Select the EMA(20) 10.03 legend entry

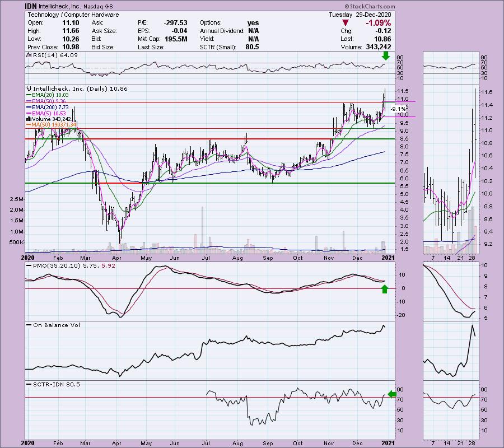[x=48, y=95]
